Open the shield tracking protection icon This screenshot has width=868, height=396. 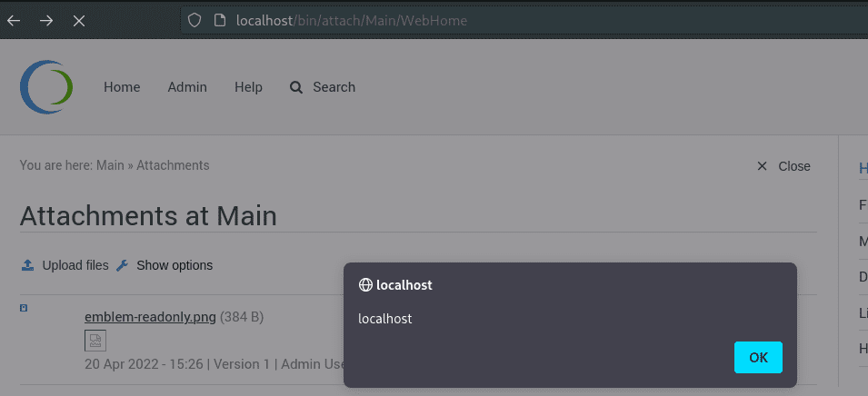click(194, 21)
